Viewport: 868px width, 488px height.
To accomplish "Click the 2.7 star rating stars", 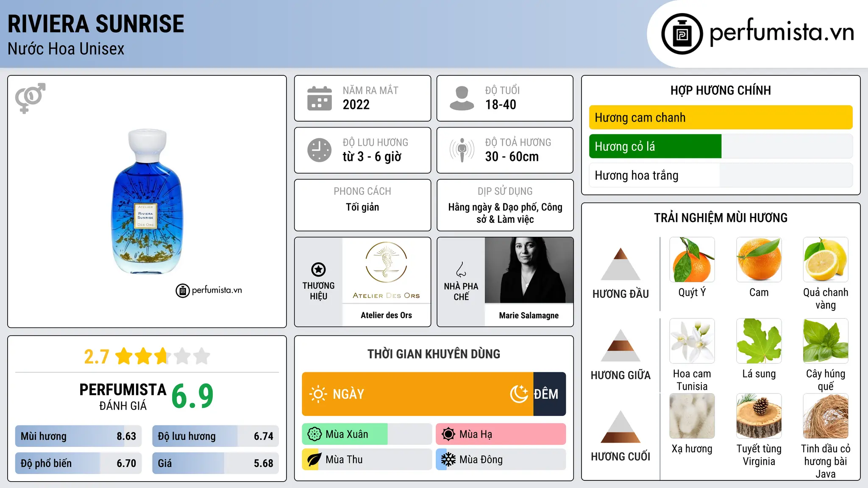I will pos(163,356).
